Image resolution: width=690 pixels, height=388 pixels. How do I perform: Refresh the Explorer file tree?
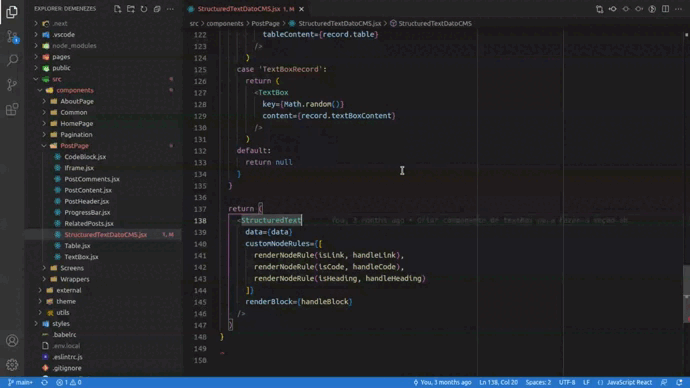pos(144,9)
